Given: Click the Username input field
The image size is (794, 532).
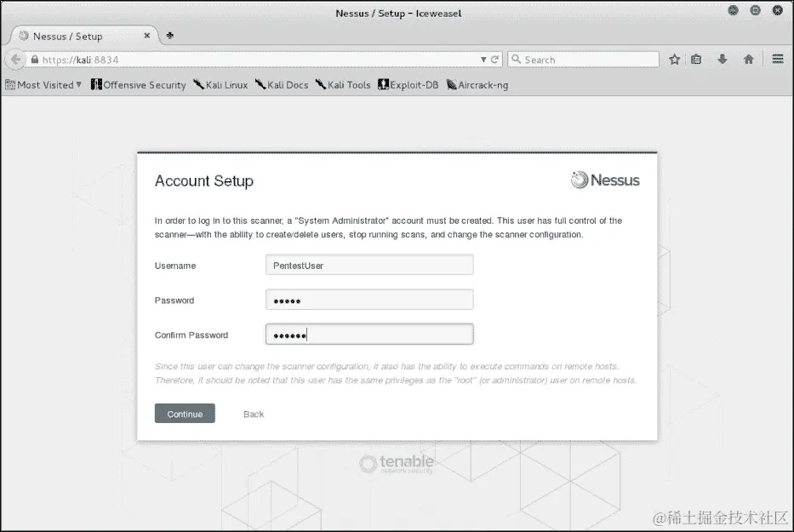Looking at the screenshot, I should [369, 265].
